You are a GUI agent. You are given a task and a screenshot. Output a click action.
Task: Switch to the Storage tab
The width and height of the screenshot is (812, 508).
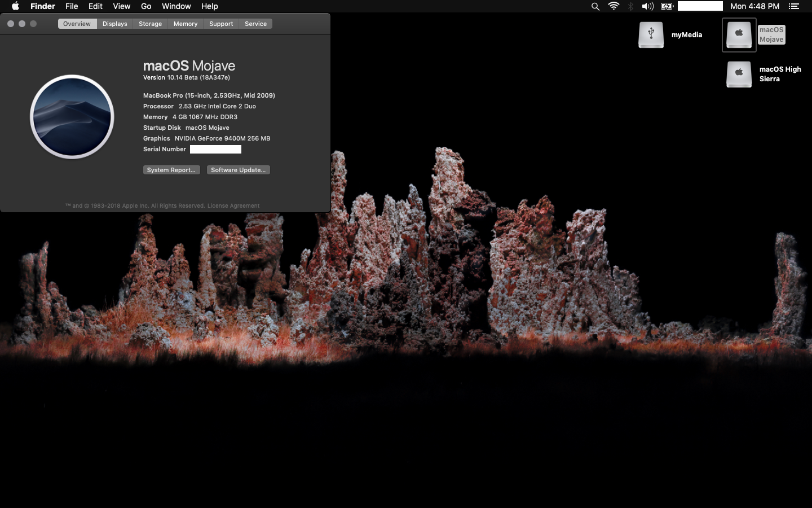(x=150, y=24)
